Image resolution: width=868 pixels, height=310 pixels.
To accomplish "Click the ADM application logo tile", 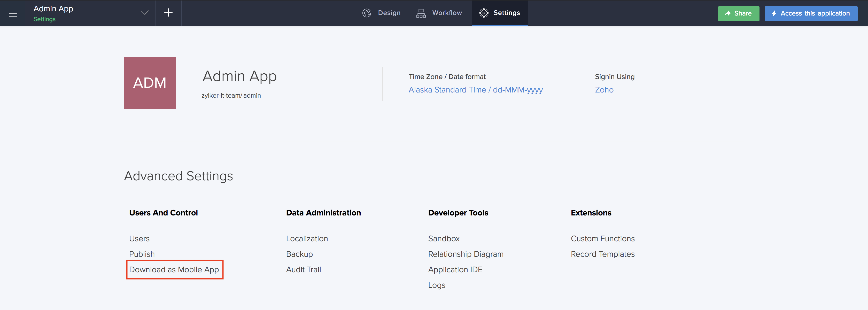I will [x=150, y=83].
